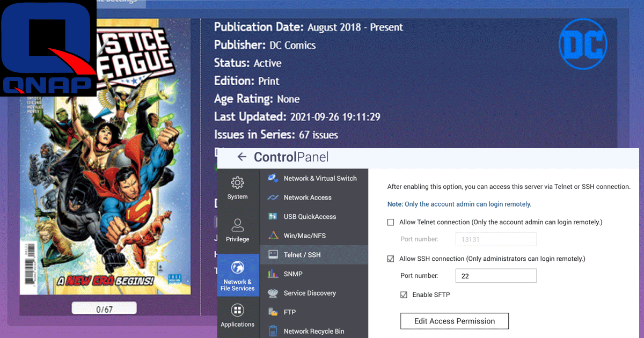Click the Network & Virtual Switch icon
Viewport: 644px width, 338px height.
click(x=273, y=178)
